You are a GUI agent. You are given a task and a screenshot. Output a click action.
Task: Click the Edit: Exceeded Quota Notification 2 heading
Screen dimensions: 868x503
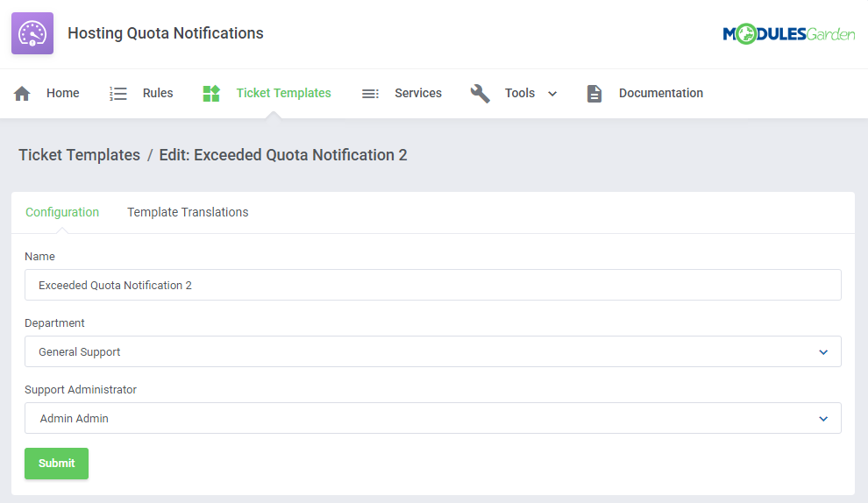pyautogui.click(x=283, y=155)
